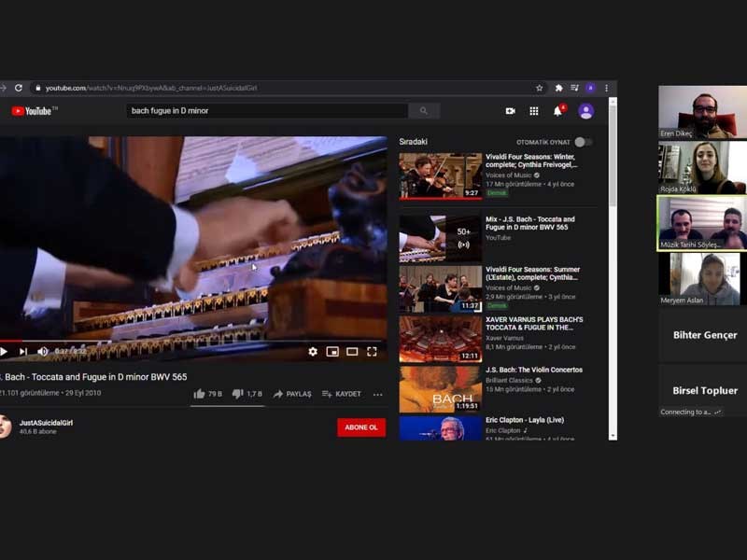Viewport: 747px width, 560px height.
Task: Click the Sıradaki heading
Action: coord(413,142)
